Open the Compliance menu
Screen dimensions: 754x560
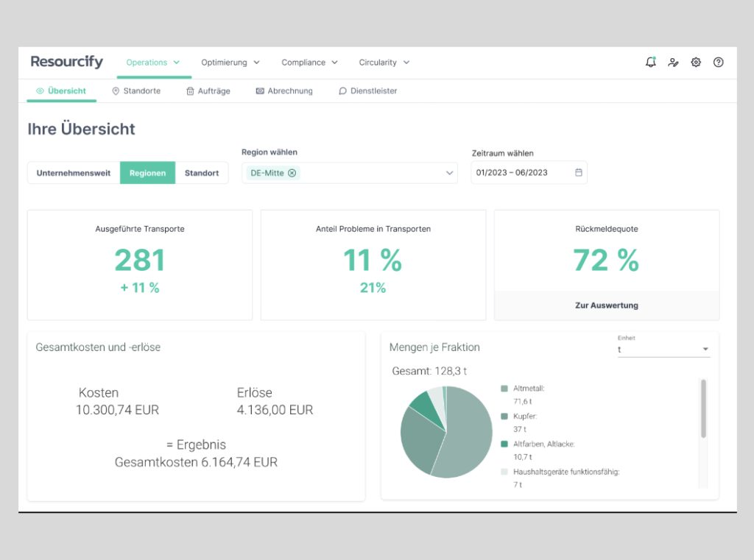309,63
